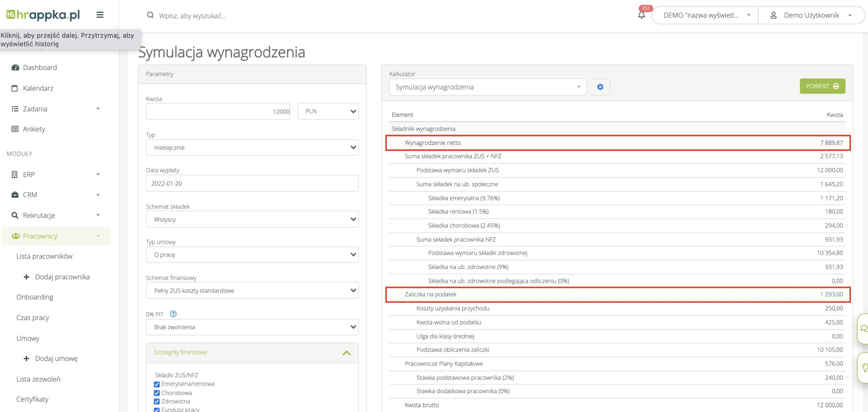The image size is (868, 412).
Task: Click the calculator settings gear icon
Action: 600,87
